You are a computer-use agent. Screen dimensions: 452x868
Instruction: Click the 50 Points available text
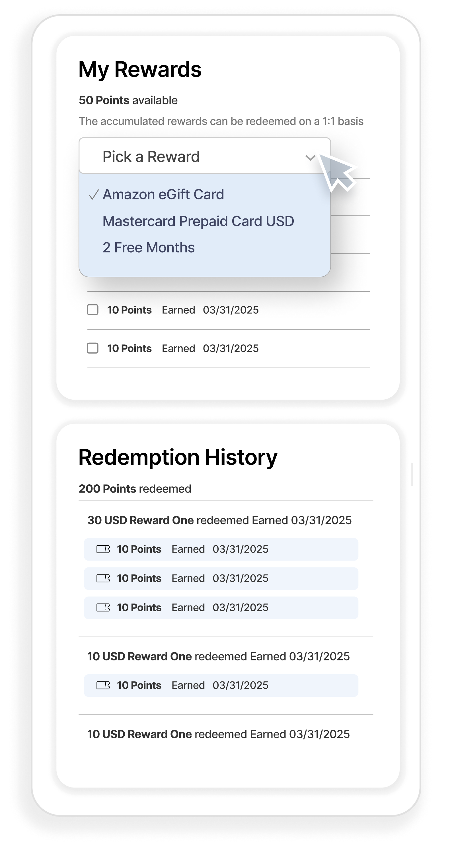point(128,100)
